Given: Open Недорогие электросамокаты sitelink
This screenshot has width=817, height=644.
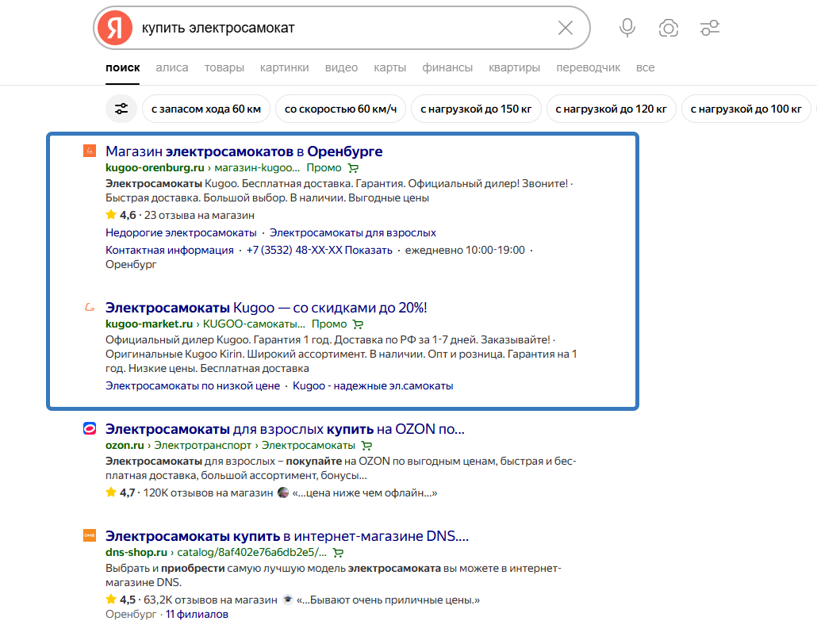Looking at the screenshot, I should 181,233.
